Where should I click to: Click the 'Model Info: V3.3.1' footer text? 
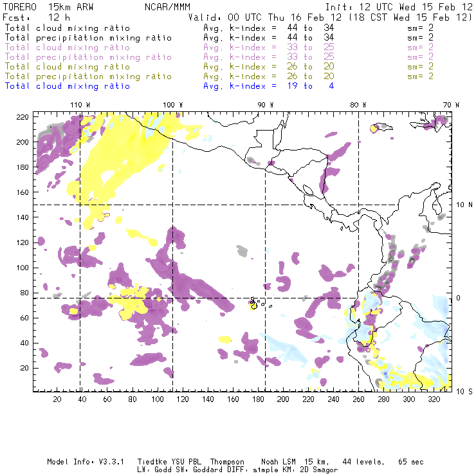(x=86, y=462)
